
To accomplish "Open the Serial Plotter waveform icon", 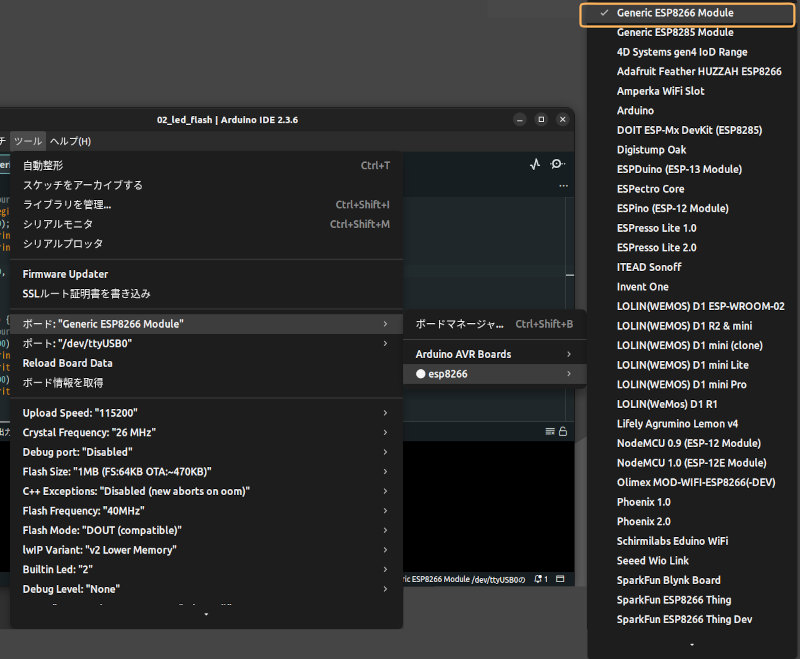I will [535, 165].
